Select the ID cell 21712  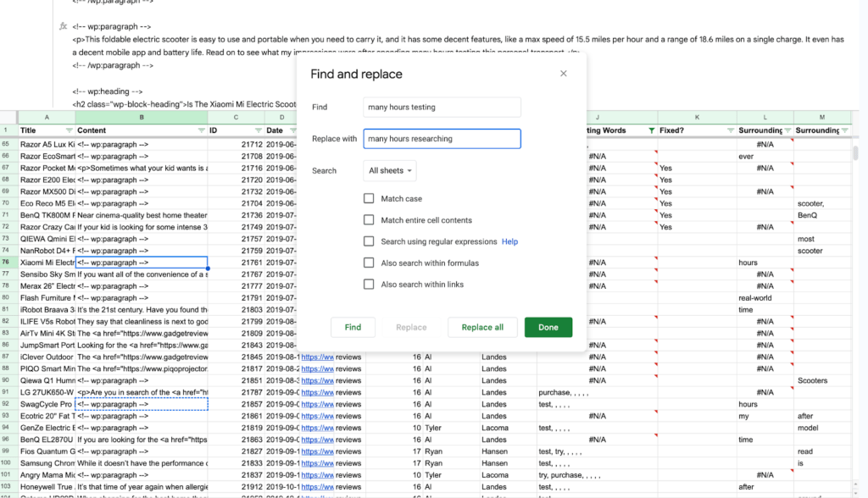pyautogui.click(x=236, y=145)
